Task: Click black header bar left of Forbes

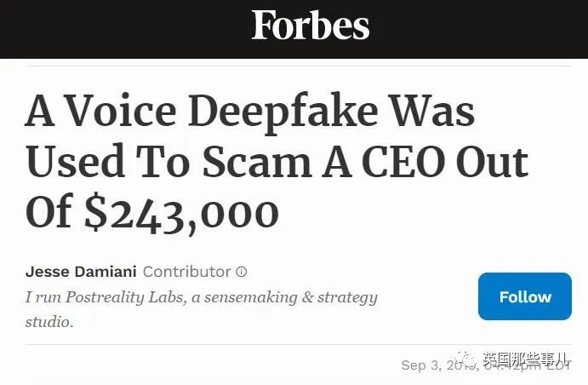Action: tap(123, 28)
